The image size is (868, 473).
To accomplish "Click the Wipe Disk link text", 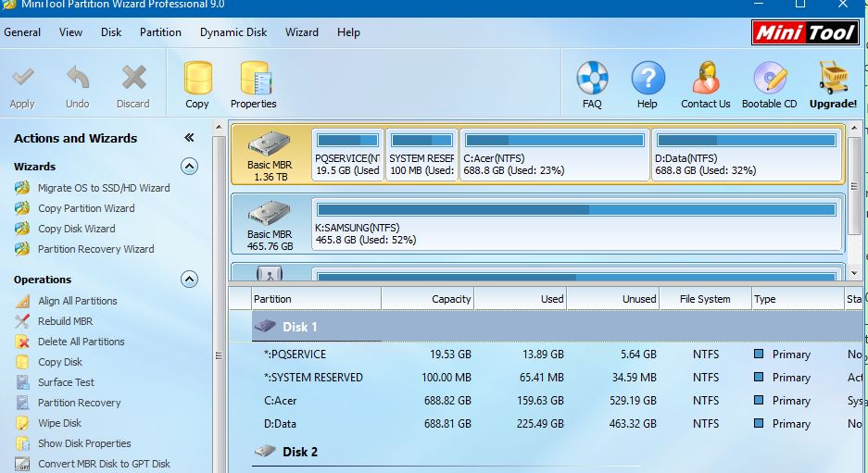I will tap(59, 423).
